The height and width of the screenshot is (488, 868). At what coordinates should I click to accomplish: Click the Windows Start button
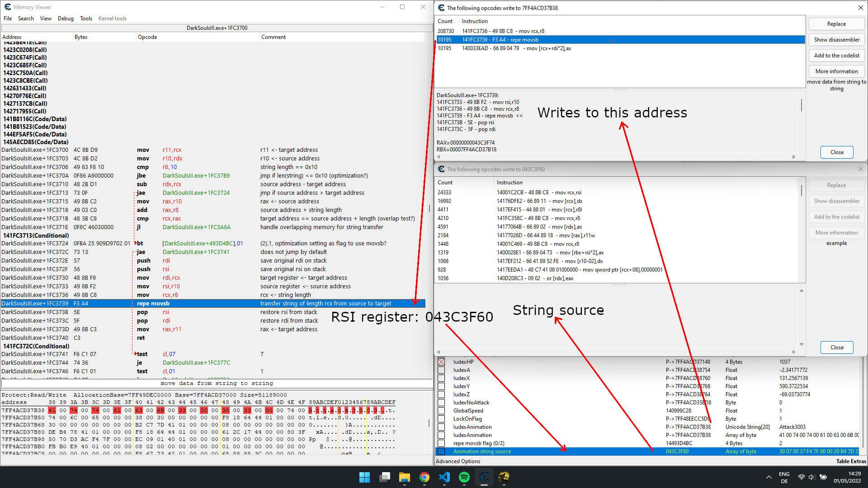click(364, 477)
